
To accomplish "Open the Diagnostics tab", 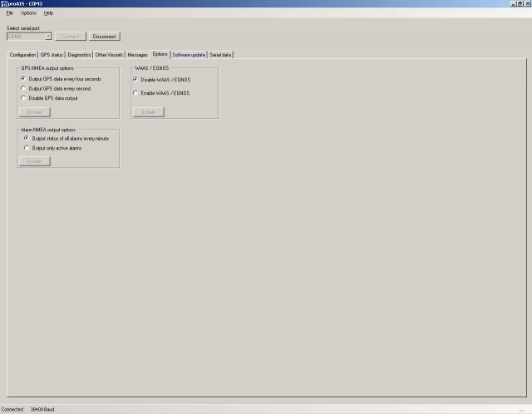I will coord(79,55).
